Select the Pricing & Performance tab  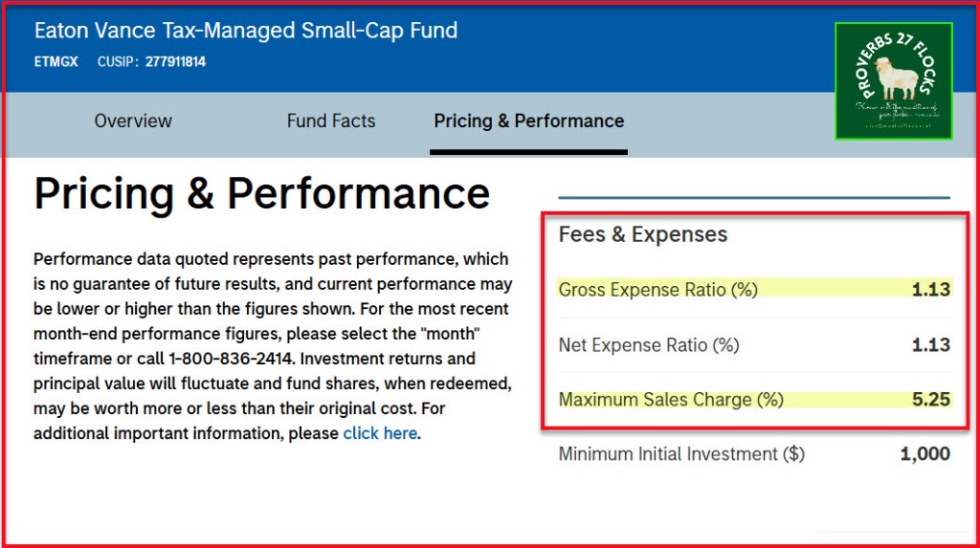pos(528,121)
